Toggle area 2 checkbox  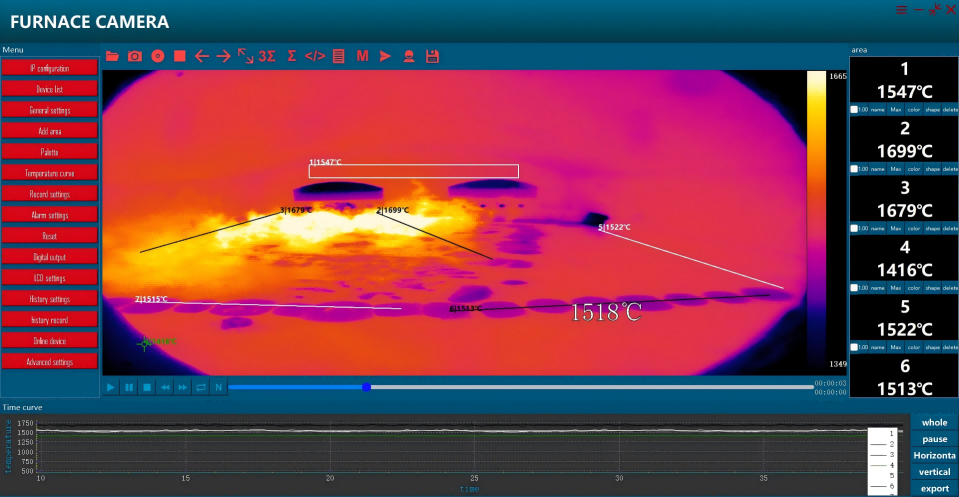tap(854, 169)
